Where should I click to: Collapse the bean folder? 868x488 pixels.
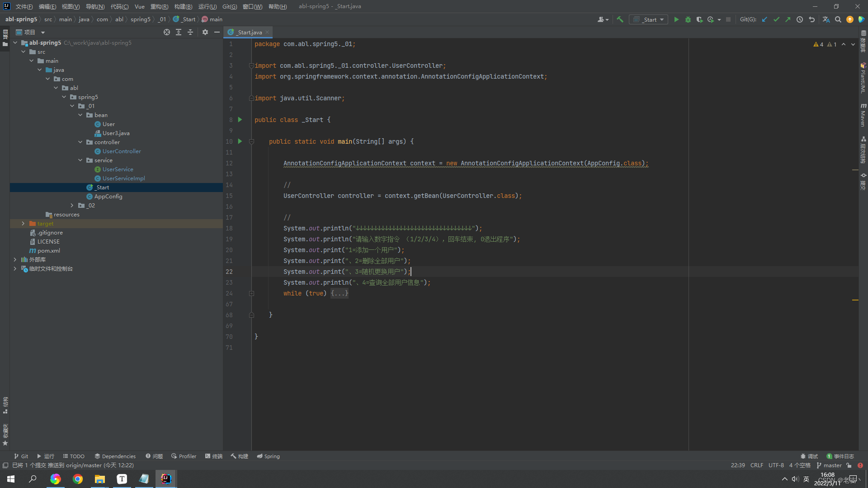(x=80, y=115)
